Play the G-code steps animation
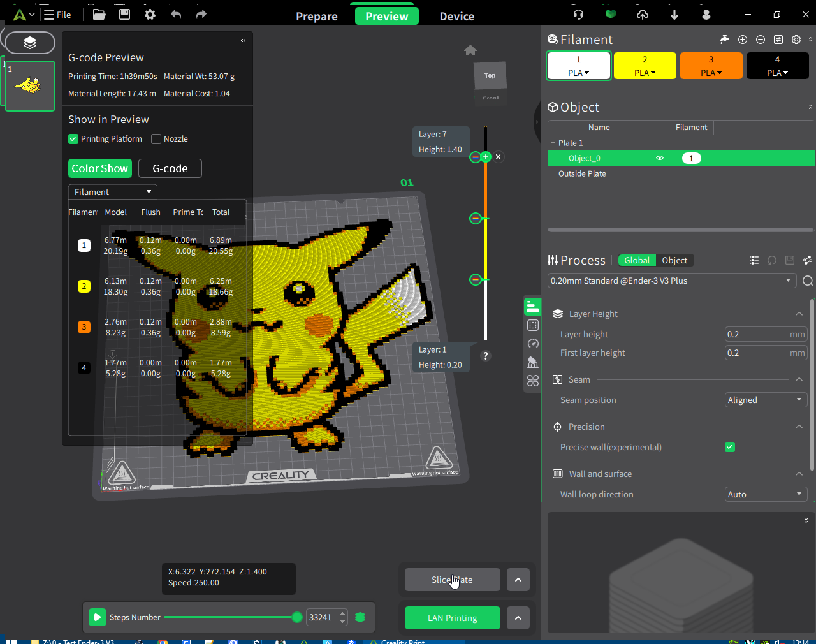This screenshot has height=644, width=816. 97,617
